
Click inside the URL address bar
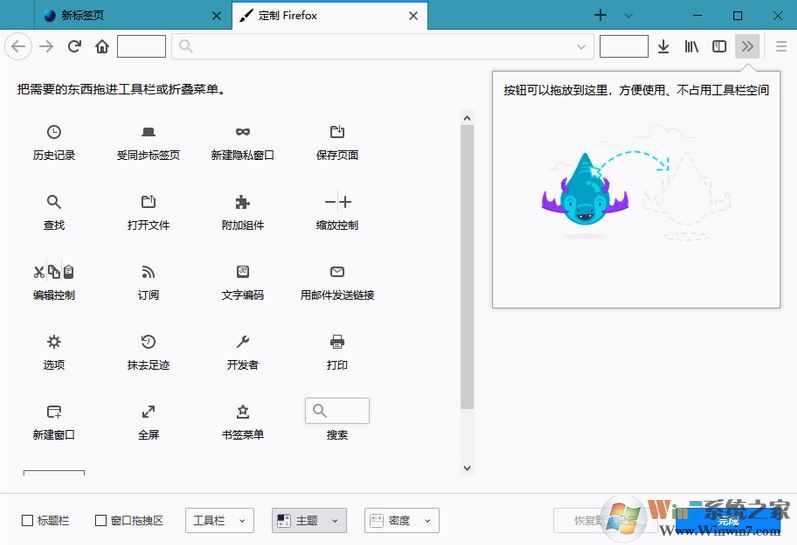[x=382, y=47]
